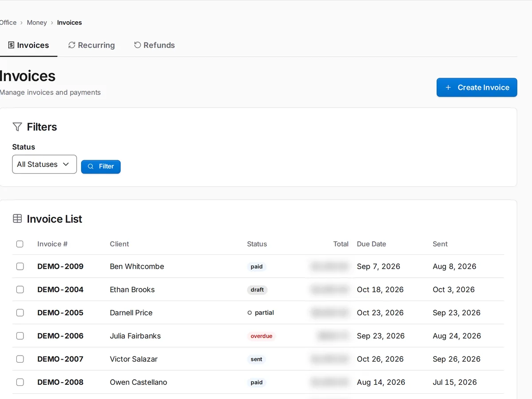This screenshot has width=532, height=399.
Task: Click due date Sep 7, 2026
Action: [x=379, y=267]
